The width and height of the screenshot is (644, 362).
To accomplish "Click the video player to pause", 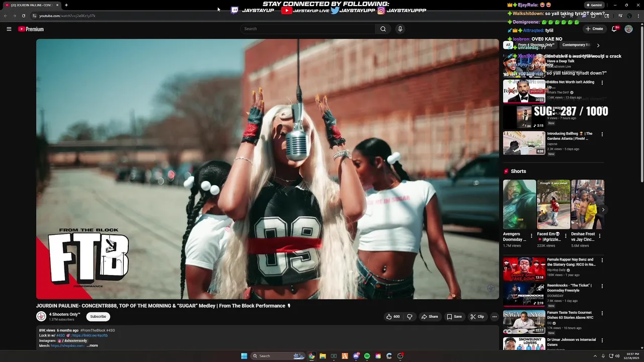I will 267,169.
